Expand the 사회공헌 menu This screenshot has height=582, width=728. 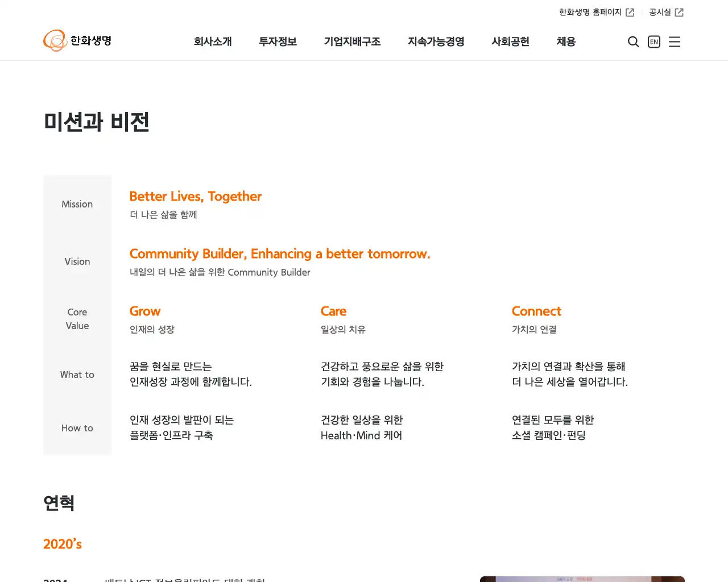pyautogui.click(x=510, y=41)
